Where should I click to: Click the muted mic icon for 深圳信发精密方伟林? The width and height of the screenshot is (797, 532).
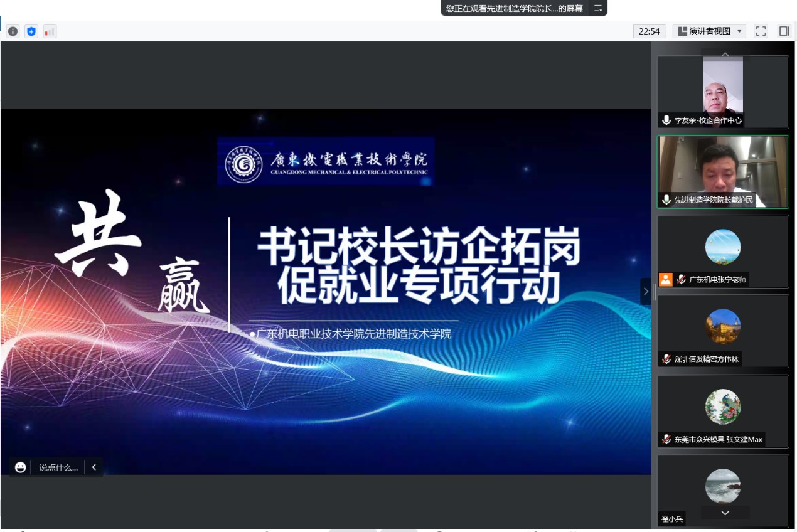[666, 359]
